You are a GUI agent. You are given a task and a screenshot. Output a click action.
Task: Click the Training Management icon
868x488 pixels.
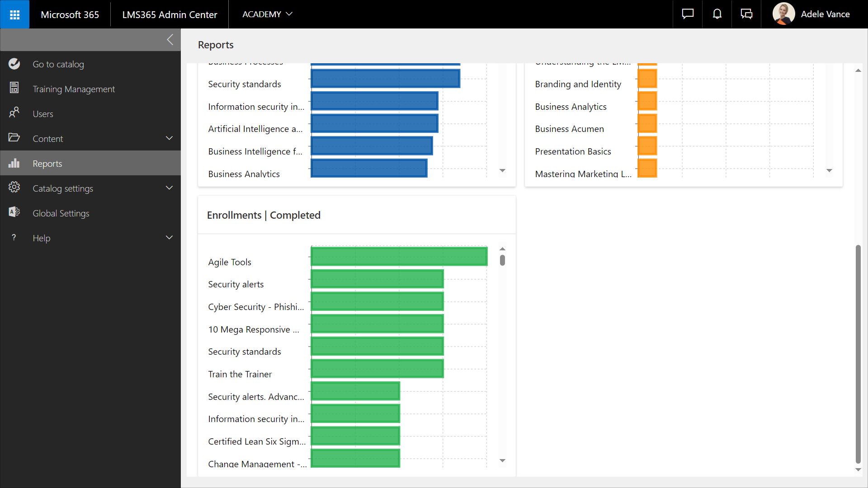pos(14,89)
